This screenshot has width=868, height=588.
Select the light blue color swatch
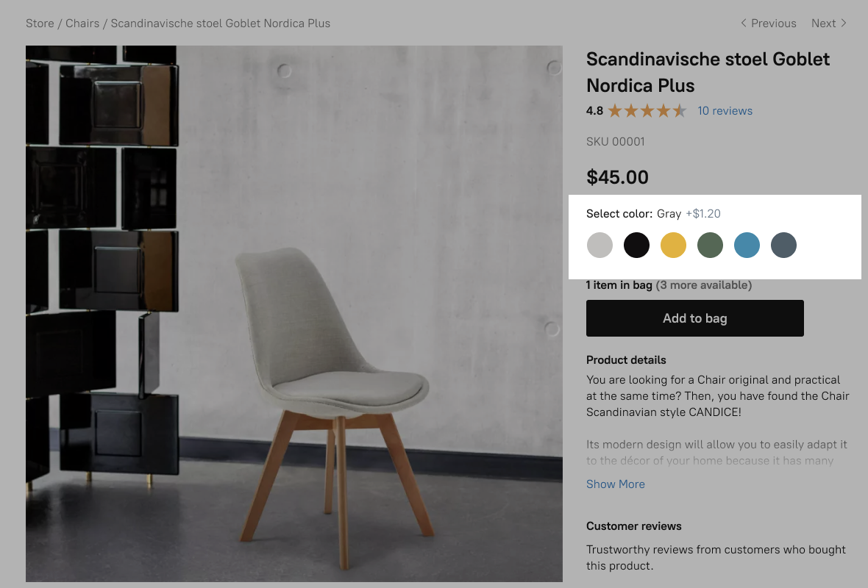click(747, 245)
